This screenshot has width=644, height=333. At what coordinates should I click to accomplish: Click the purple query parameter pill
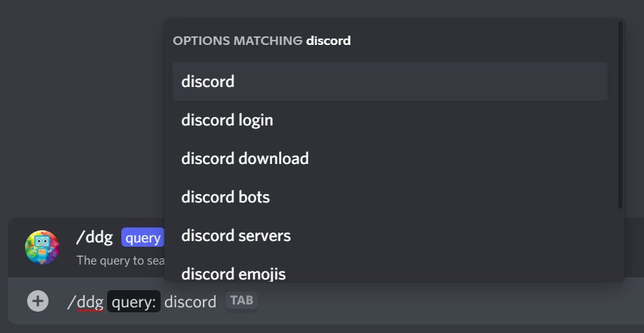[x=143, y=237]
